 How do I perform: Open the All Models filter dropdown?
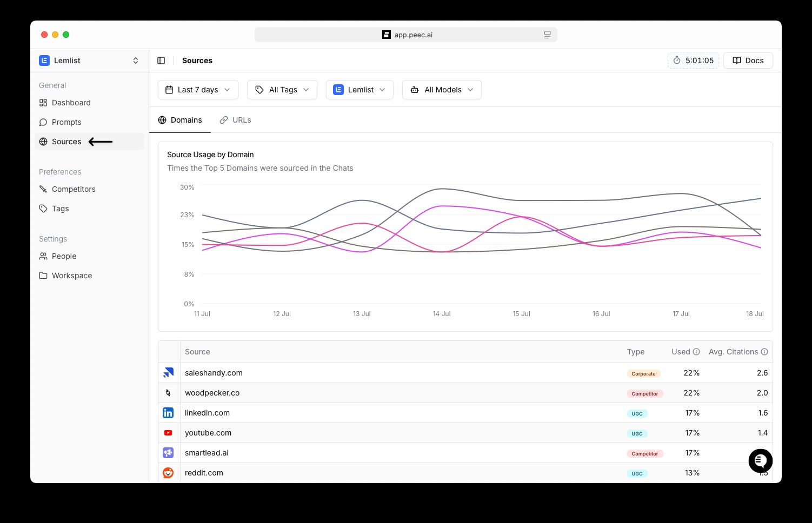[x=442, y=90]
